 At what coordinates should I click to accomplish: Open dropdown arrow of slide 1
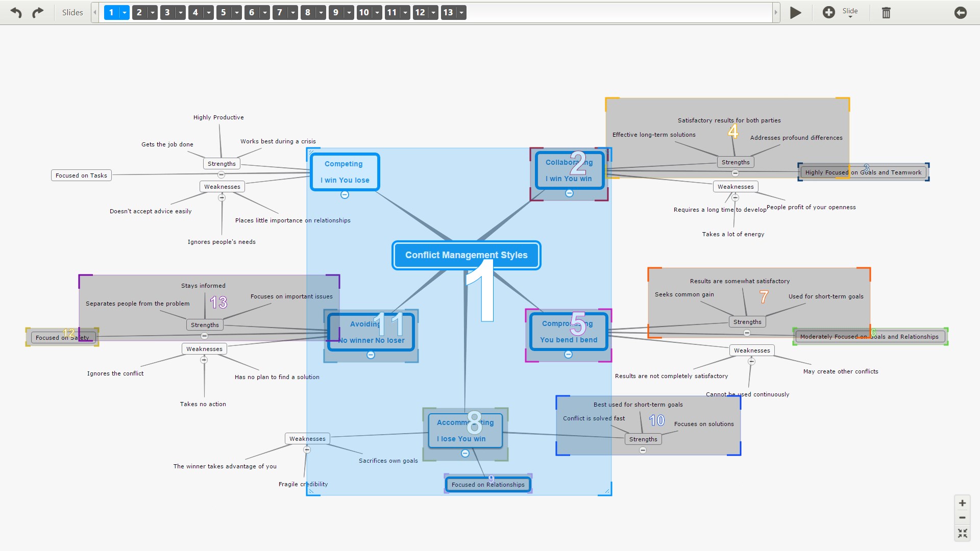125,12
